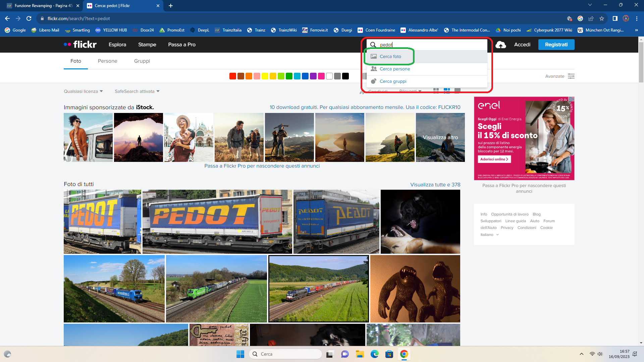Open the Stampe menu
This screenshot has width=644, height=362.
click(147, 45)
